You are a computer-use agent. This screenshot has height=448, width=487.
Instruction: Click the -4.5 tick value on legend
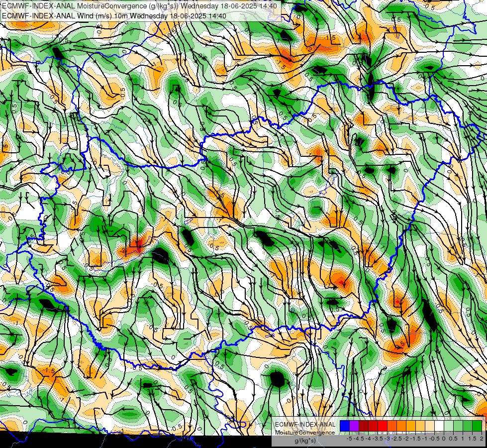point(359,439)
